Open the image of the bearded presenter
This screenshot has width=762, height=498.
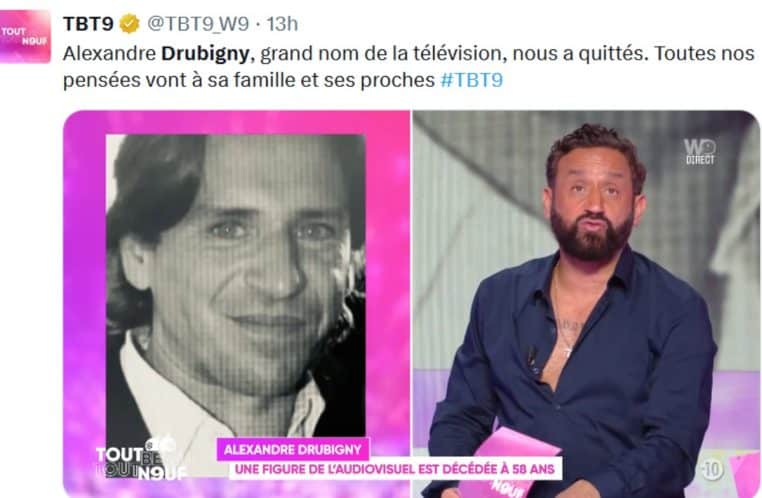tap(586, 304)
